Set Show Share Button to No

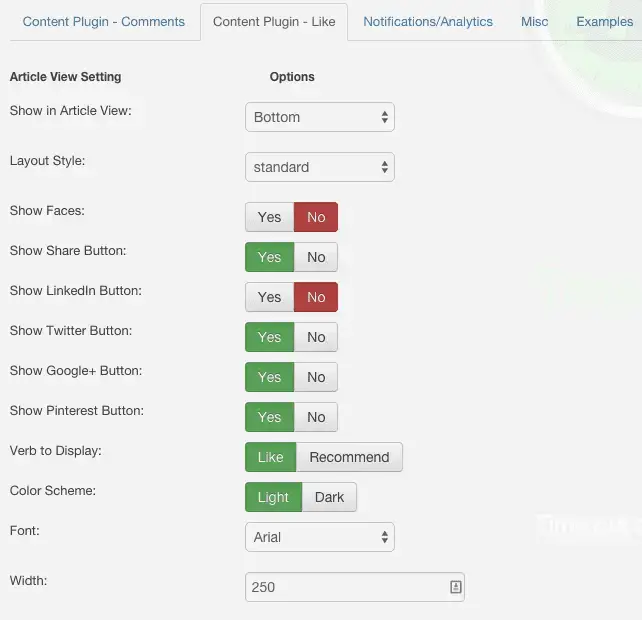[316, 257]
